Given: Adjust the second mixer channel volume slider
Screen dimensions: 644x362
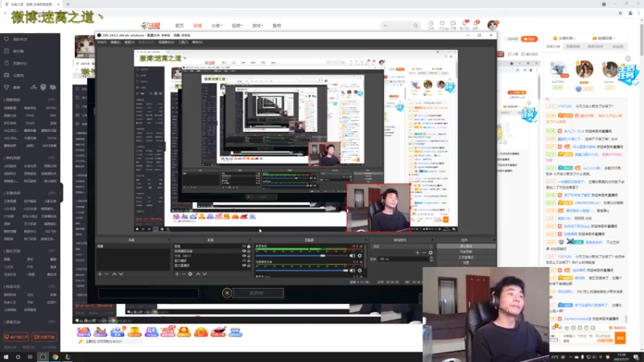Looking at the screenshot, I should 302,270.
